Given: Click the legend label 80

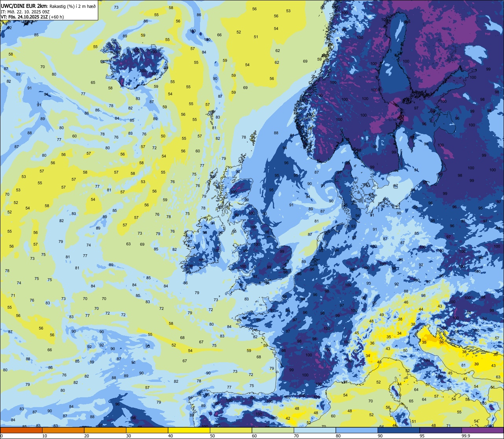Looking at the screenshot, I should 338,436.
